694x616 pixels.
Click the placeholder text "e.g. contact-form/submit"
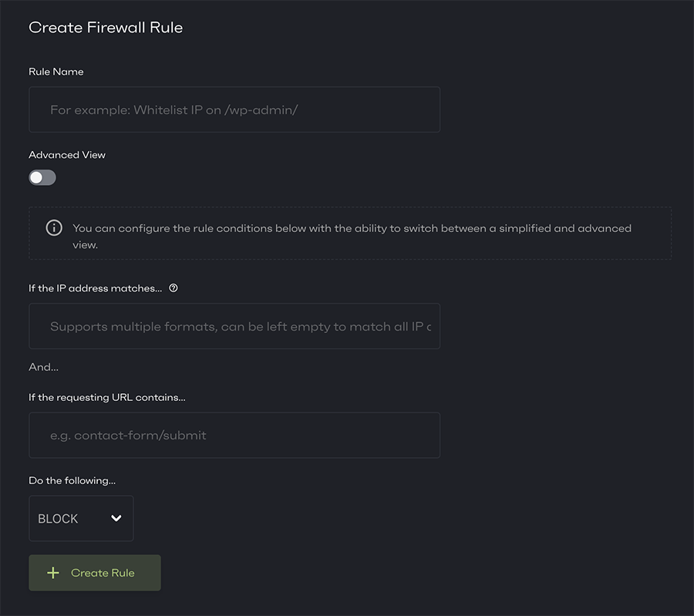[128, 436]
